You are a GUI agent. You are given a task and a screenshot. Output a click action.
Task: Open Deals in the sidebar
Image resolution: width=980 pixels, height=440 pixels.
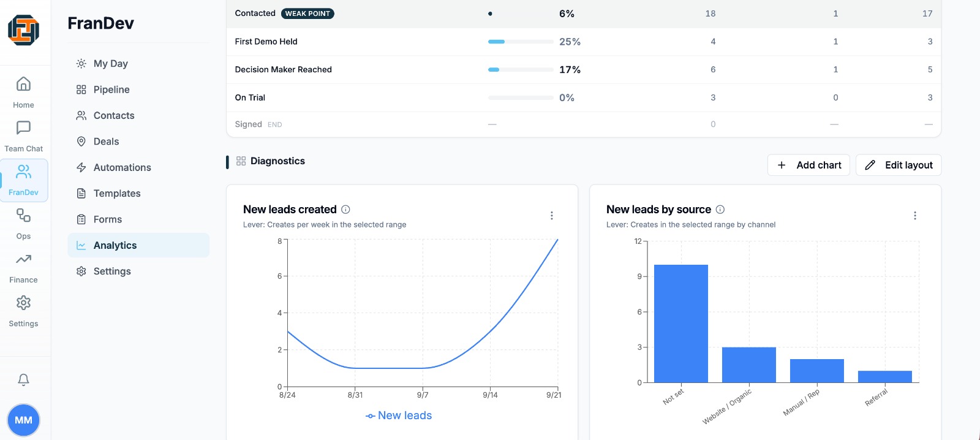(x=138, y=142)
